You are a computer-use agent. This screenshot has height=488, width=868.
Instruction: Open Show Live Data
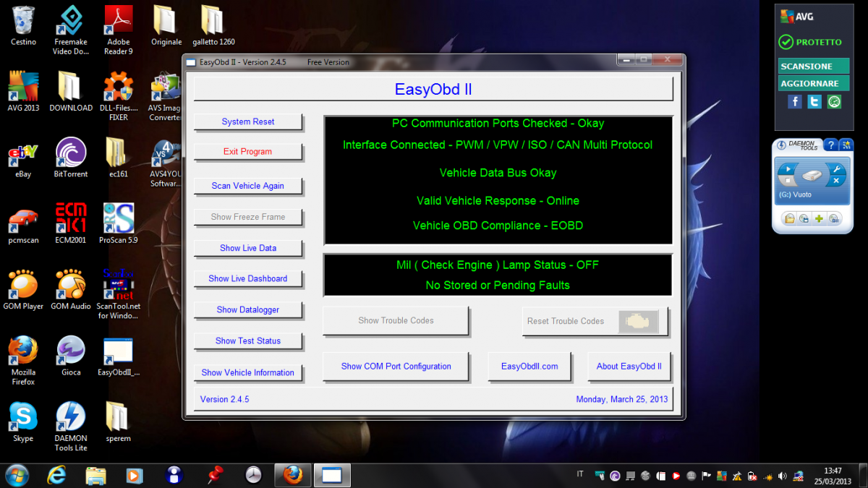(248, 248)
